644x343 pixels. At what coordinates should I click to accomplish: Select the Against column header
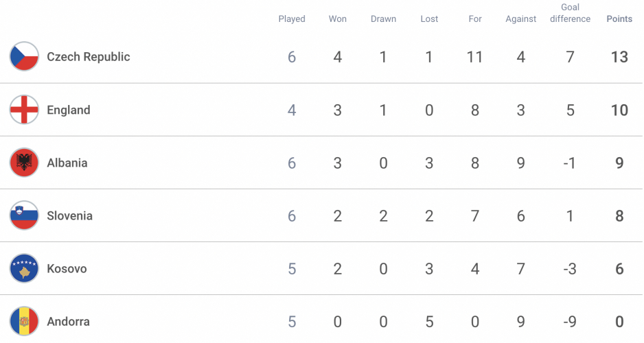tap(521, 19)
